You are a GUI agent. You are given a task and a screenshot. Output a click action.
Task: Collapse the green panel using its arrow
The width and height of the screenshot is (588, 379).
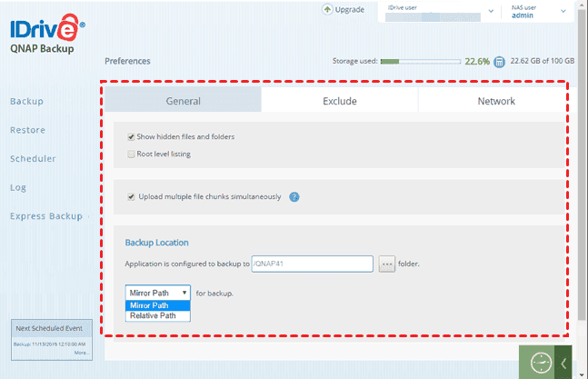(563, 363)
